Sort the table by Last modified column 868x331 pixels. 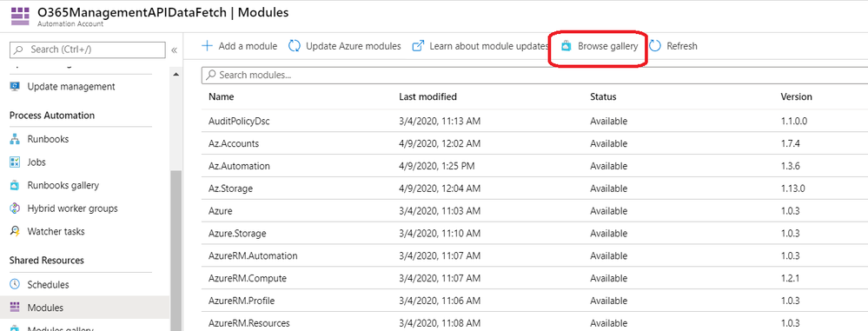point(427,96)
